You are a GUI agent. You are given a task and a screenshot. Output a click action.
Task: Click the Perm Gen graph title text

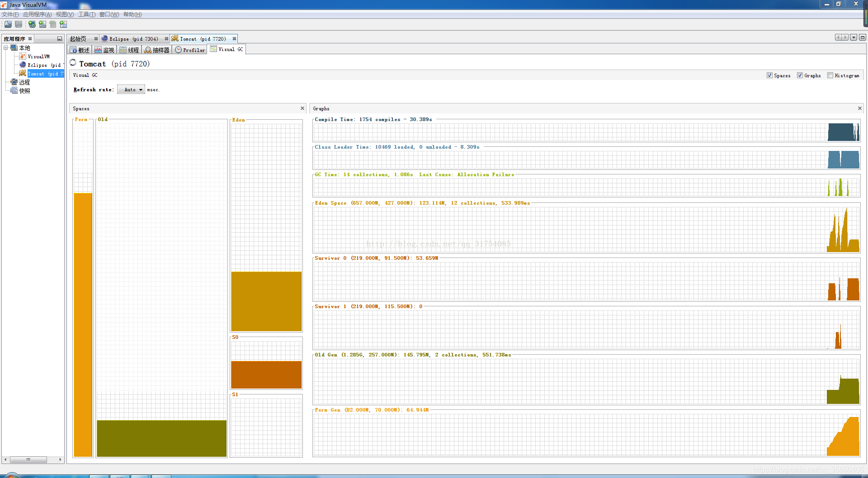click(x=372, y=410)
